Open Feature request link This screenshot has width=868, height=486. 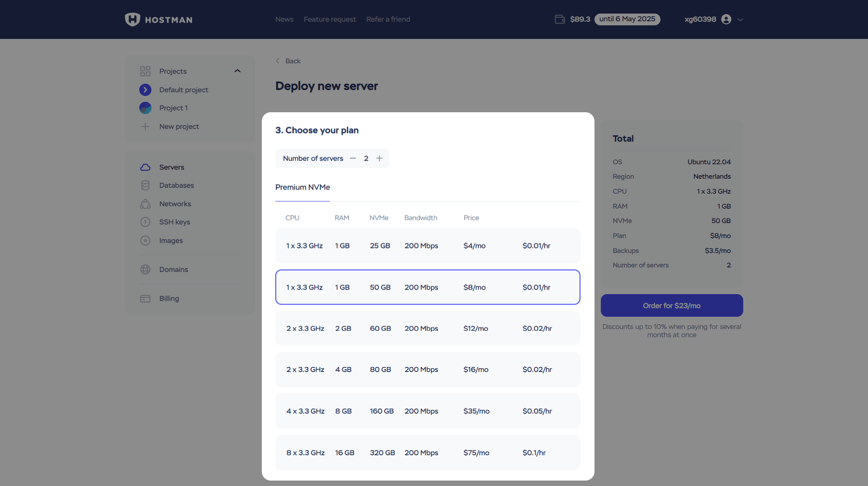(x=330, y=19)
